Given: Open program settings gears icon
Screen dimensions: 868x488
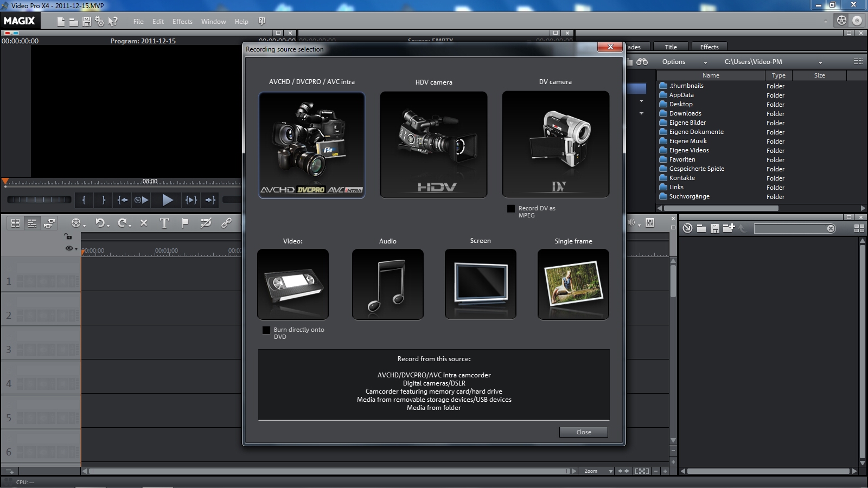Looking at the screenshot, I should tap(99, 21).
